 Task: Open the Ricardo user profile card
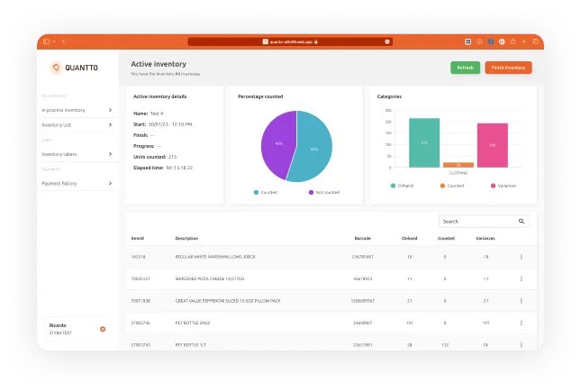(77, 329)
